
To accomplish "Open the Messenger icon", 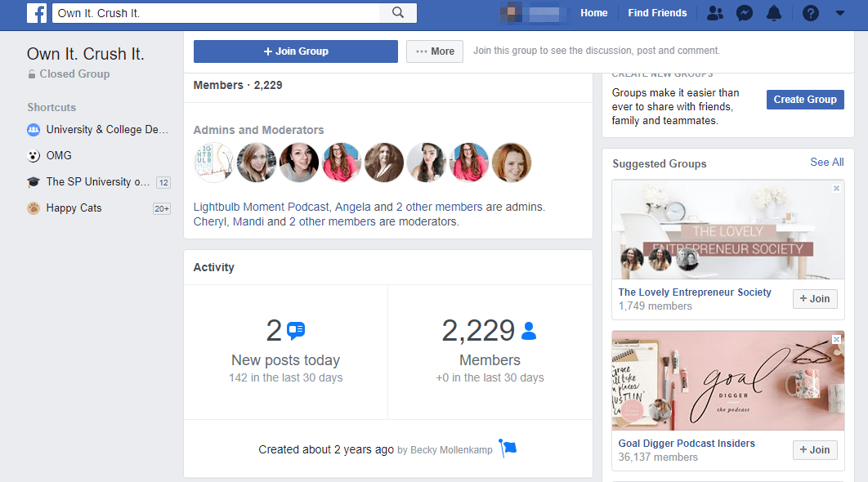I will 745,13.
